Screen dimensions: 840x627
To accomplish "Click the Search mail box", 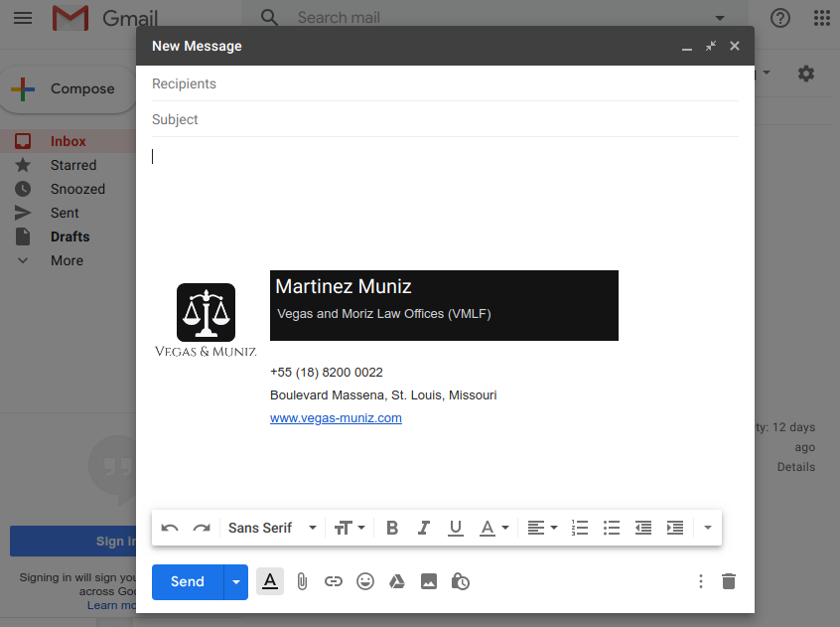I will click(492, 18).
